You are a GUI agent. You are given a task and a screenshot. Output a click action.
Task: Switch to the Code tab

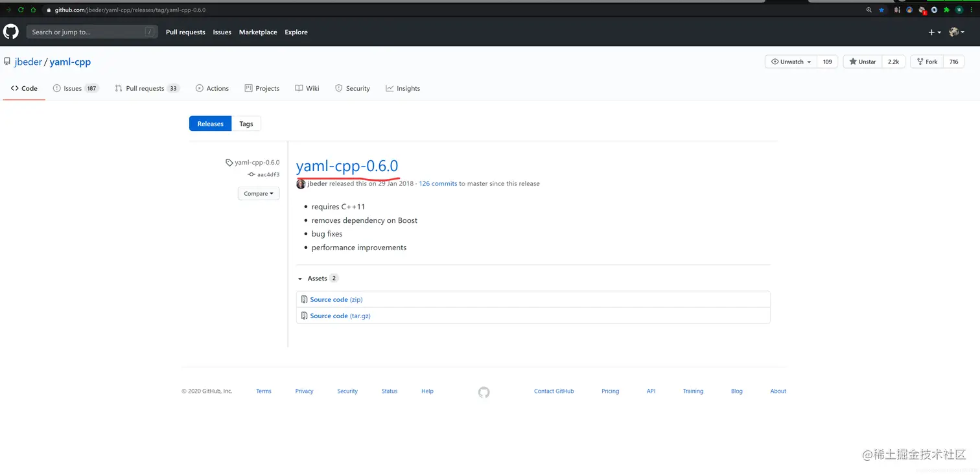coord(24,88)
